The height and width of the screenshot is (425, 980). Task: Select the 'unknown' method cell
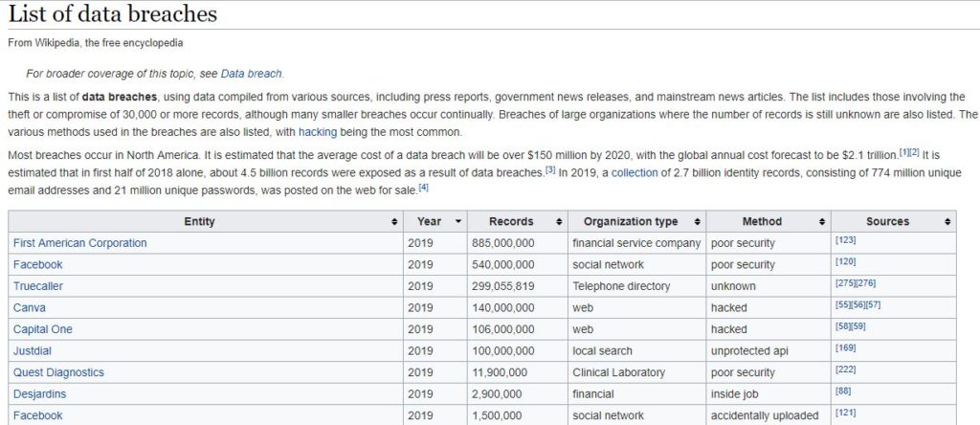(x=768, y=286)
